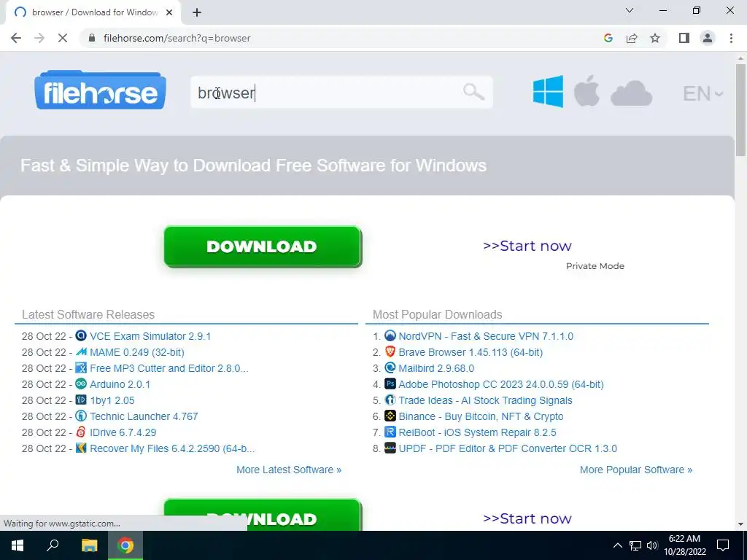747x560 pixels.
Task: Select the cloud web apps icon
Action: pos(631,93)
